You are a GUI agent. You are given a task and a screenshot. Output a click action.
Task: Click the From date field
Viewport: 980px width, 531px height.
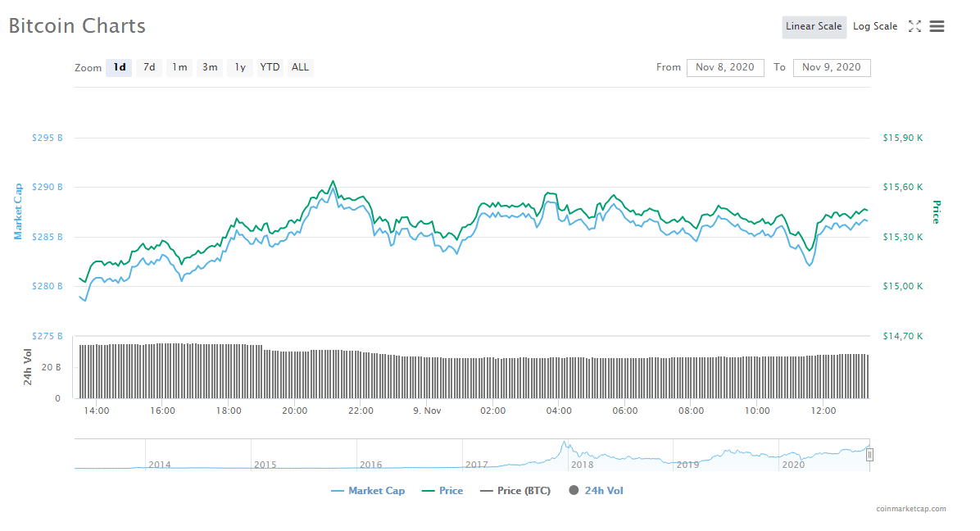(724, 67)
